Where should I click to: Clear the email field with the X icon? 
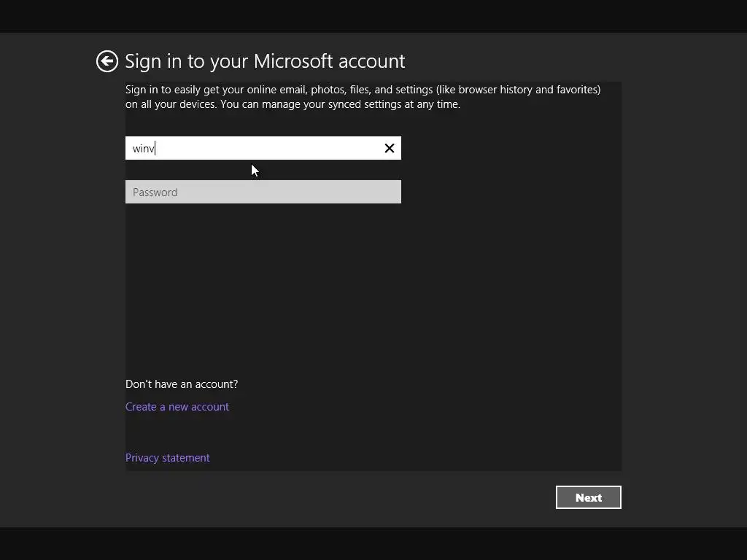pyautogui.click(x=390, y=149)
